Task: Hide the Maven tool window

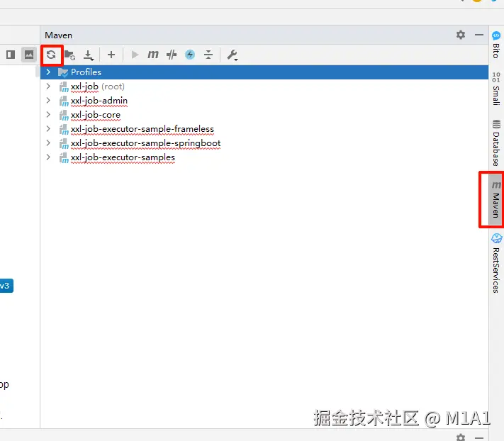Action: [479, 35]
